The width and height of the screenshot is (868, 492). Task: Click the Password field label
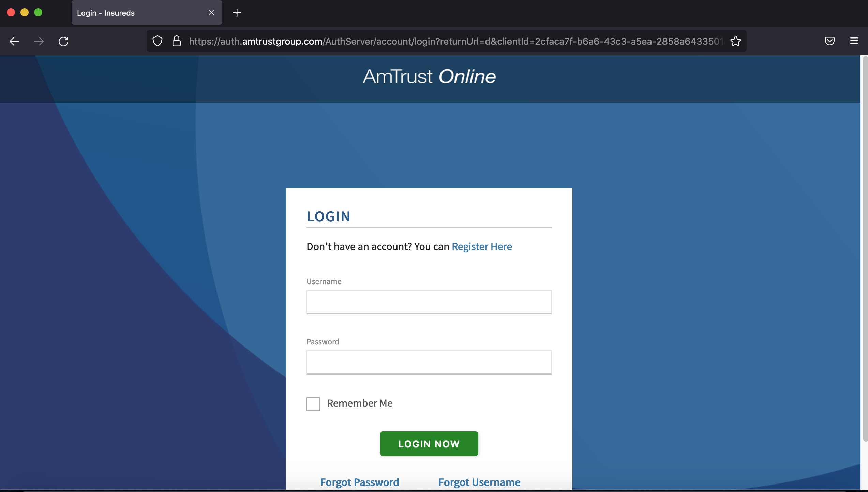point(323,342)
